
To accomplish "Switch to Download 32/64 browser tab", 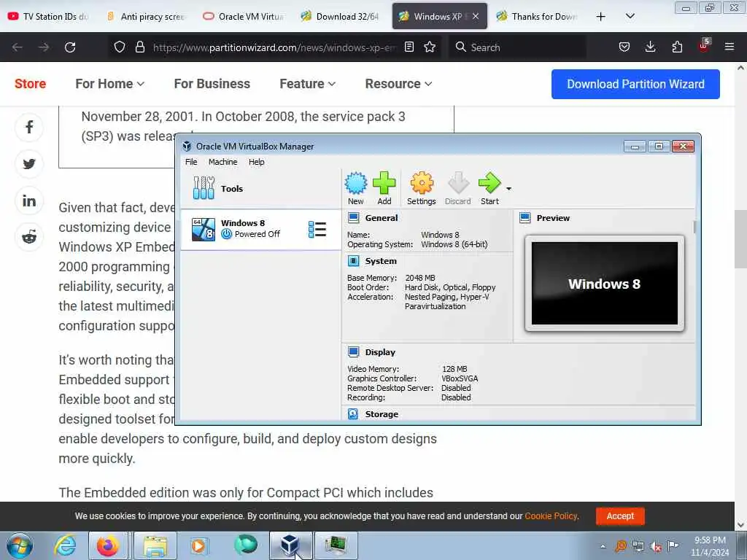I will pyautogui.click(x=341, y=16).
